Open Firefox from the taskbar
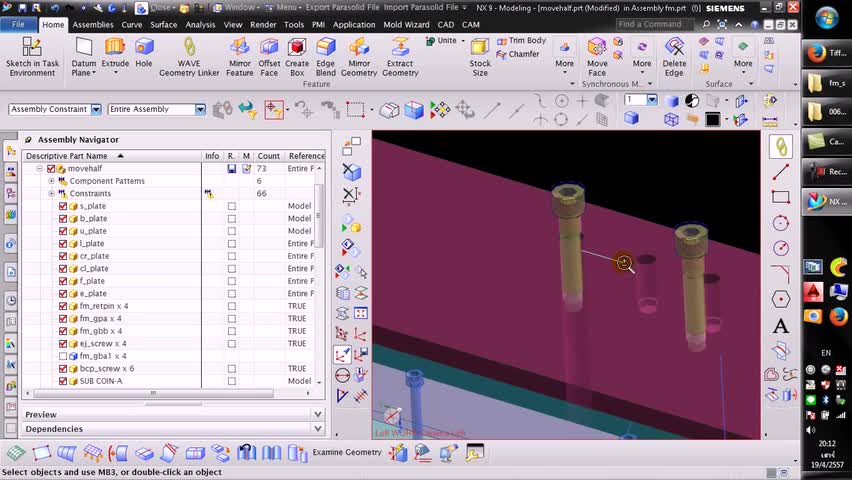The height and width of the screenshot is (480, 852). (826, 53)
